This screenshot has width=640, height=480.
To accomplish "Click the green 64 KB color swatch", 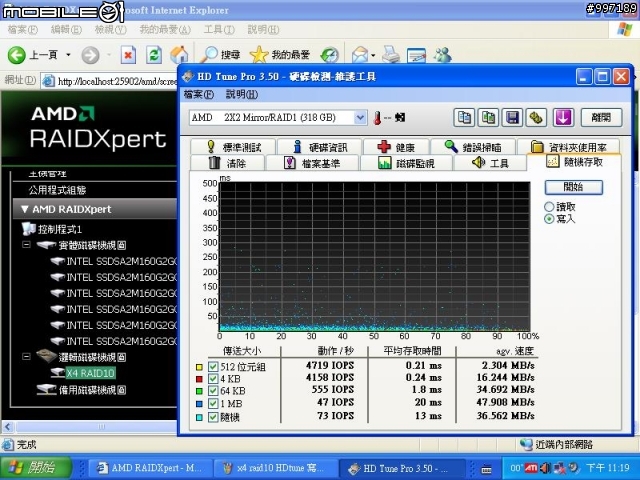I will click(x=199, y=391).
